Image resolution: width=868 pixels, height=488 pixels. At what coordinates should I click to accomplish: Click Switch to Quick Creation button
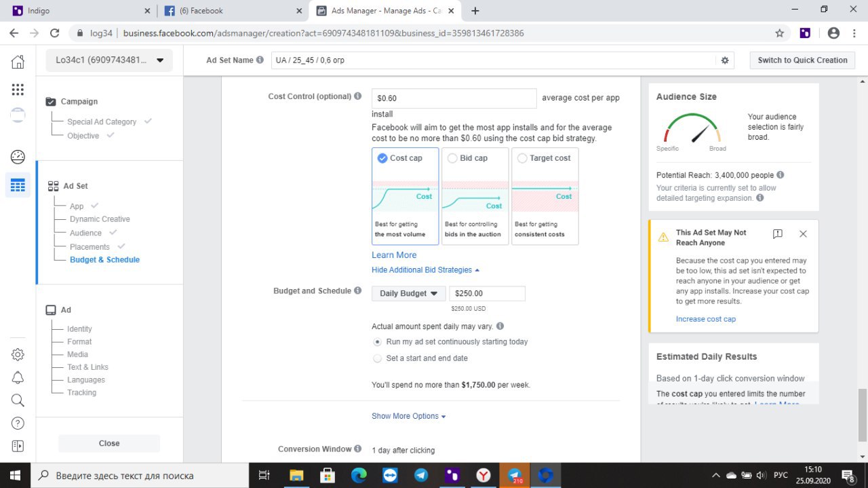(802, 60)
